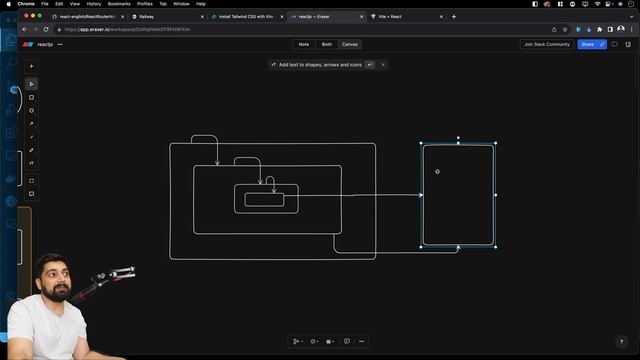The height and width of the screenshot is (360, 640).
Task: Open the Chrome side panel icon
Action: pos(610,29)
